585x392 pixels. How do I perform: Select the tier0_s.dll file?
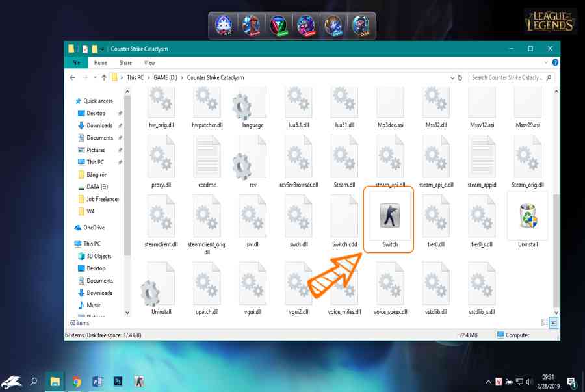click(482, 221)
